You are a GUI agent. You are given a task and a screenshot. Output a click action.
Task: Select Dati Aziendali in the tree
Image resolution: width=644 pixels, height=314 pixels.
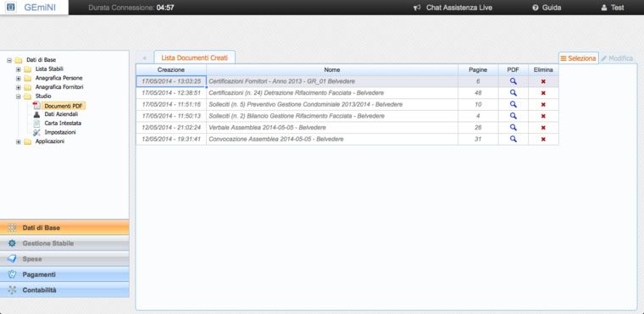tap(61, 114)
